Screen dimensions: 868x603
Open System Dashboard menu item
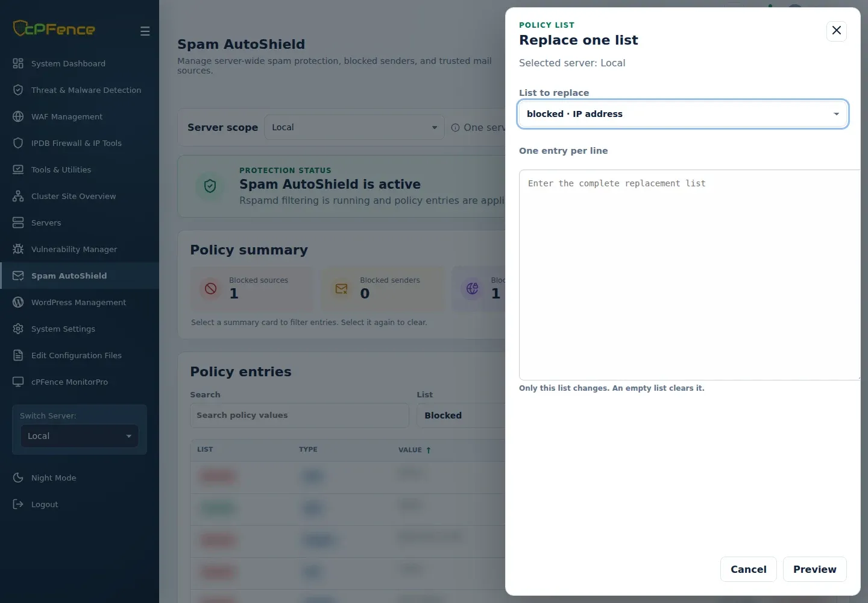(80, 63)
